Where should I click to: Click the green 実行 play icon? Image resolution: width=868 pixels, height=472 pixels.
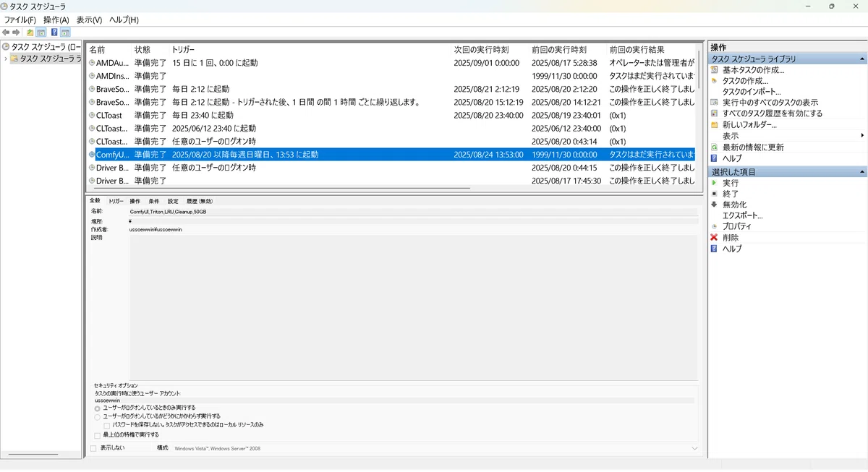click(715, 184)
